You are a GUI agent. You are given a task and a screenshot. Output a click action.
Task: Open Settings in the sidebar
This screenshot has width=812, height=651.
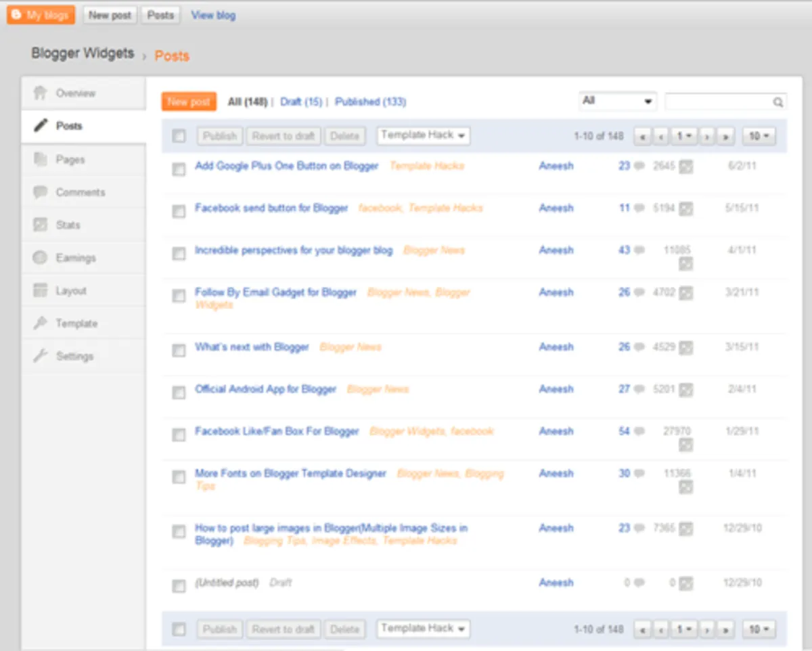pos(83,357)
